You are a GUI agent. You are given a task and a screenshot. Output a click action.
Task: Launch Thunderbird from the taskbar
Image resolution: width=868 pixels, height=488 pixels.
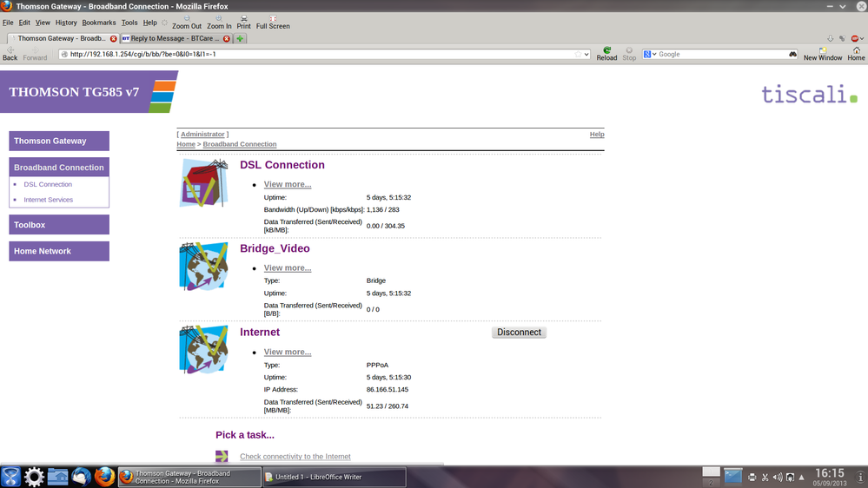click(81, 477)
